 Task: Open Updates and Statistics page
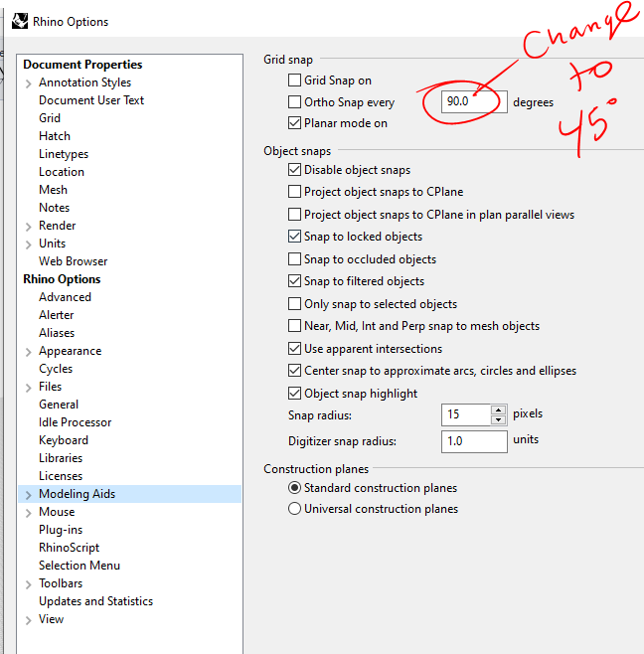click(x=96, y=601)
